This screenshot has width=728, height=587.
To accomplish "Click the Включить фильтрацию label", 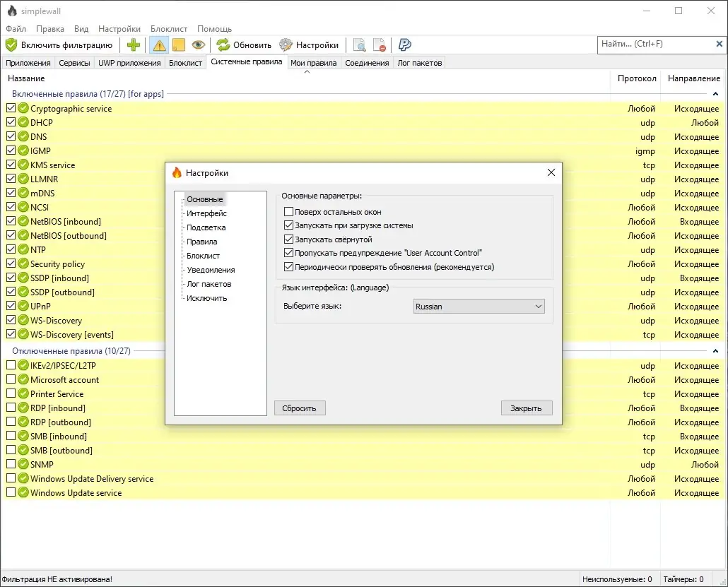I will click(67, 45).
